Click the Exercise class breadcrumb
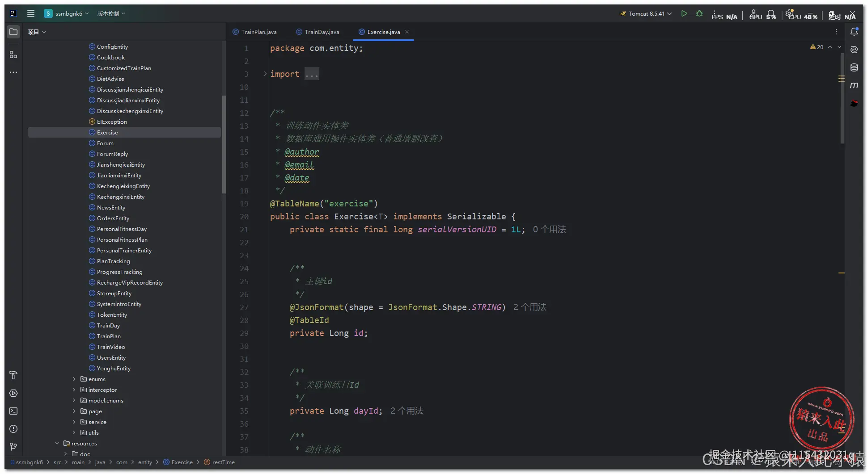868x474 pixels. coord(178,462)
